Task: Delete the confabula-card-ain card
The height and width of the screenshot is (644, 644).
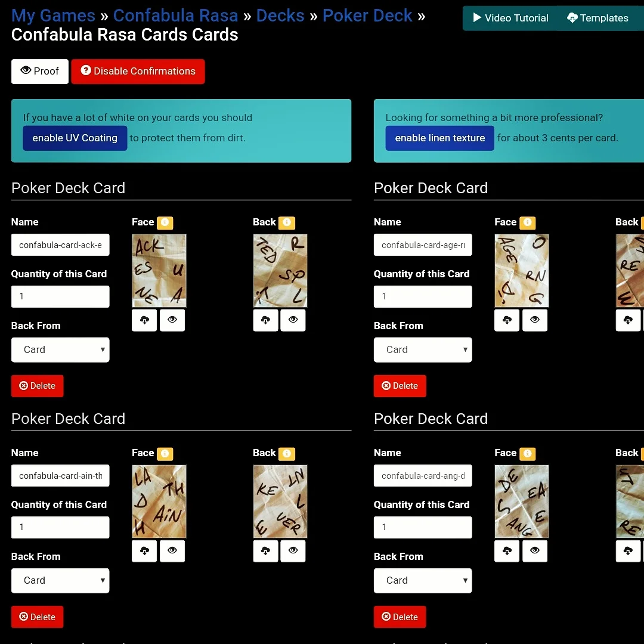Action: [x=38, y=617]
